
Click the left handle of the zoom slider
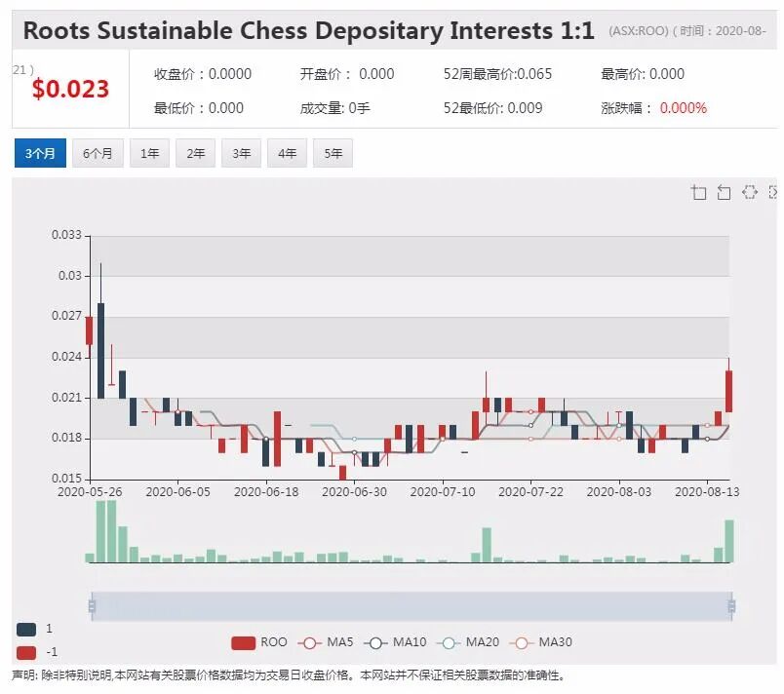tap(92, 606)
